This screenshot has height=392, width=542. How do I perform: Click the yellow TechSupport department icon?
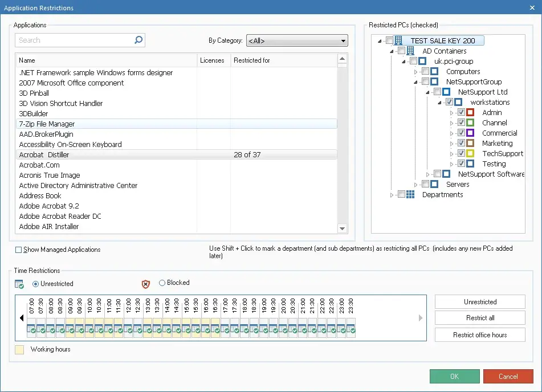coord(470,153)
